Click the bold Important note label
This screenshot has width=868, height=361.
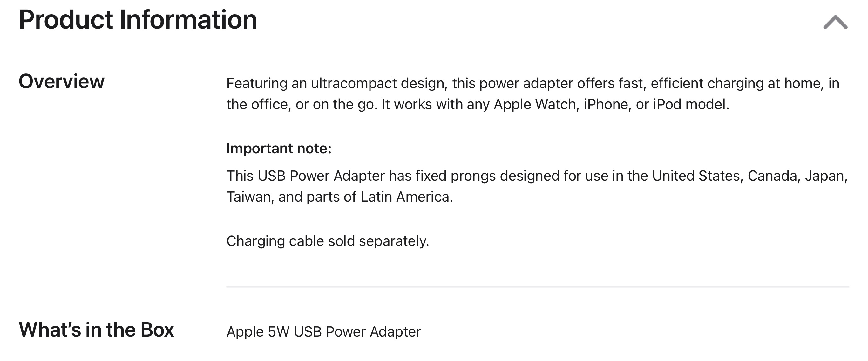tap(279, 149)
